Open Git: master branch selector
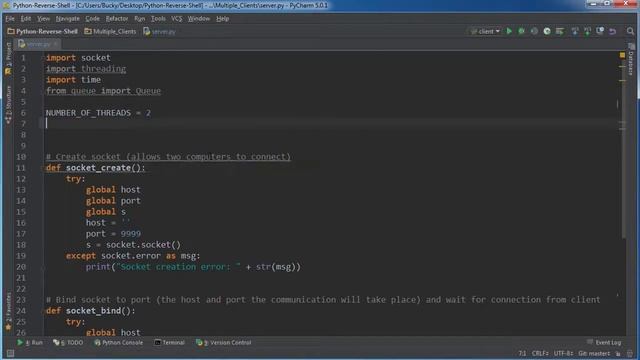 [594, 353]
